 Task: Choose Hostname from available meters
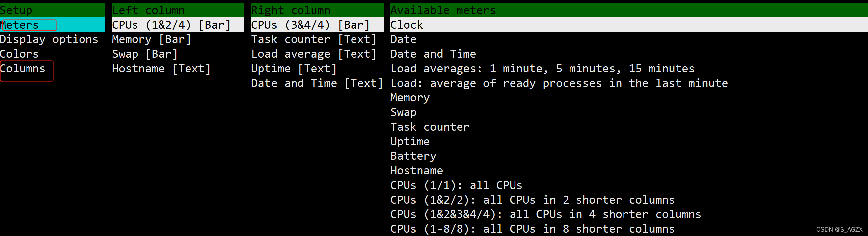pyautogui.click(x=417, y=171)
